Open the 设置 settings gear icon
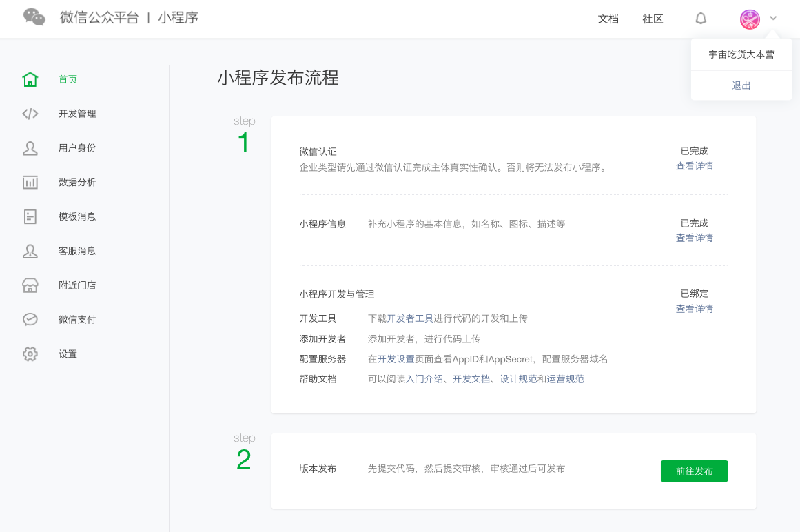Screen dimensions: 800x532 click(30, 354)
